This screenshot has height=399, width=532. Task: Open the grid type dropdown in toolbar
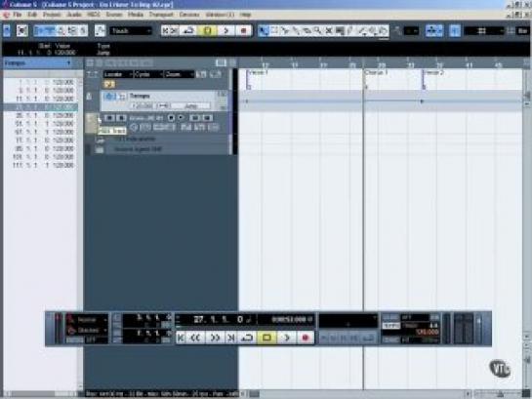pos(483,31)
